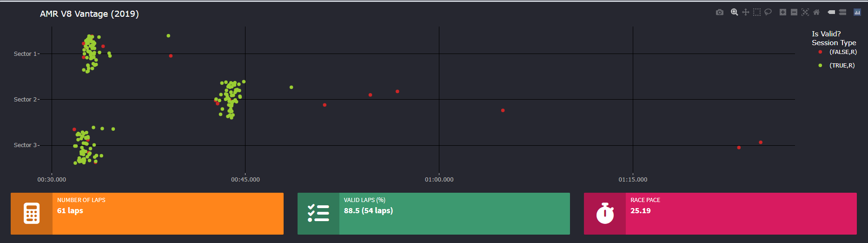The width and height of the screenshot is (868, 243).
Task: Click the 'Sector 2' axis label
Action: pos(26,100)
